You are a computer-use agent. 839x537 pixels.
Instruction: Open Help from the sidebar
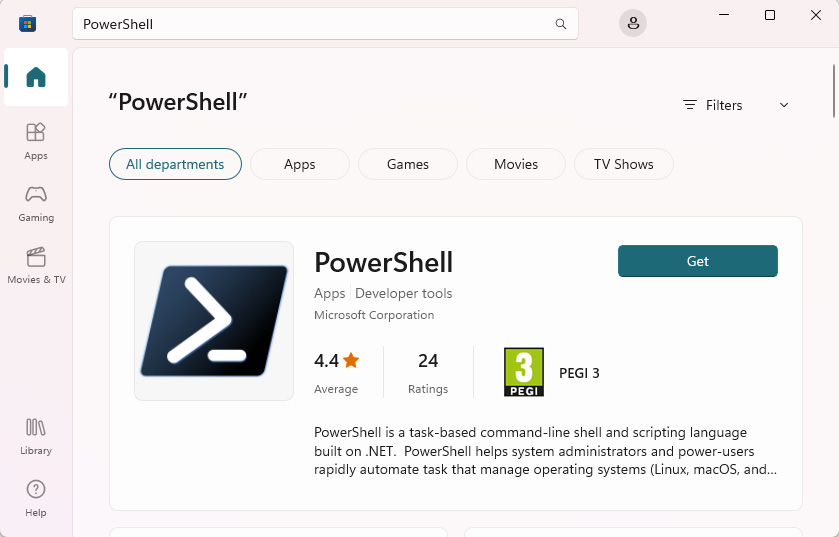(36, 498)
